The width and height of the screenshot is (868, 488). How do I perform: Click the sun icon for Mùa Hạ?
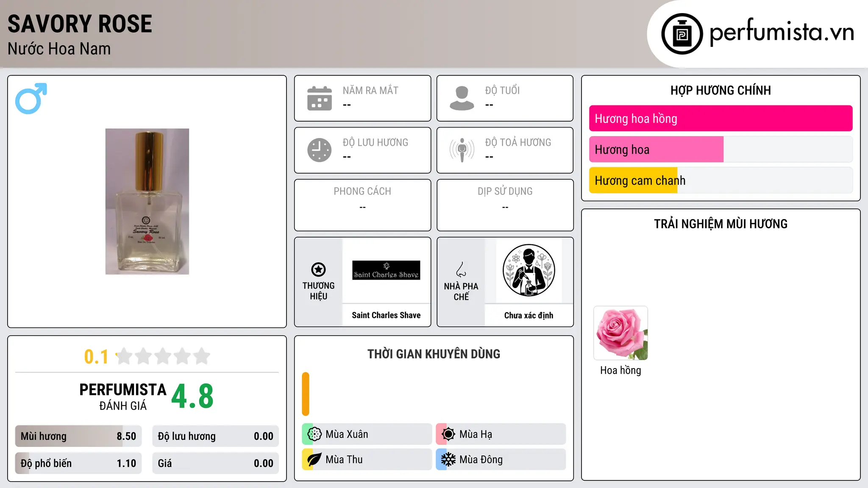(x=448, y=434)
